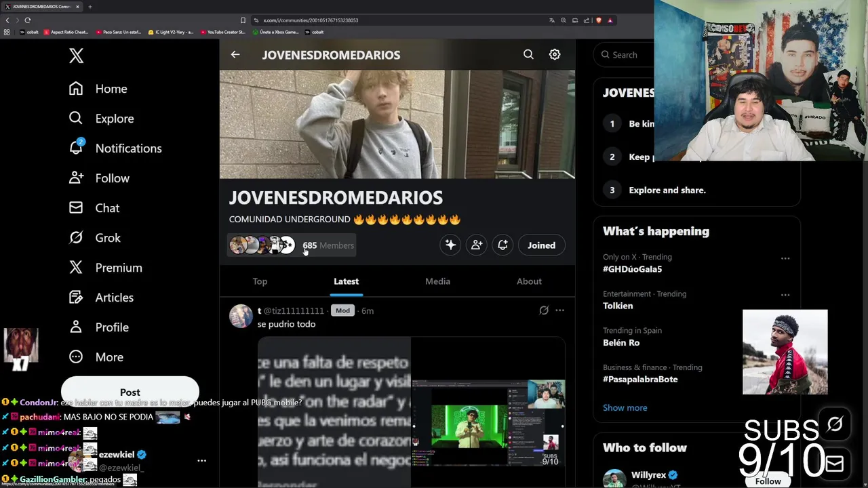Open more options for Tolkien trend
The height and width of the screenshot is (488, 868).
[785, 295]
